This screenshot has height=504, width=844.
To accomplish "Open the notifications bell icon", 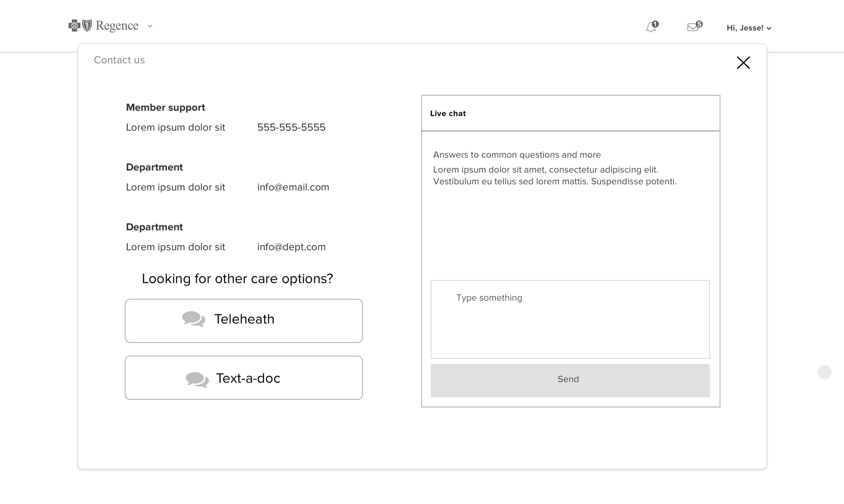I will [651, 27].
